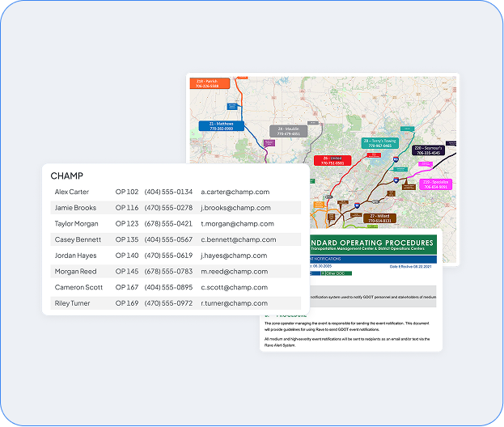Click operator code OP 102
The width and height of the screenshot is (504, 427).
click(127, 192)
